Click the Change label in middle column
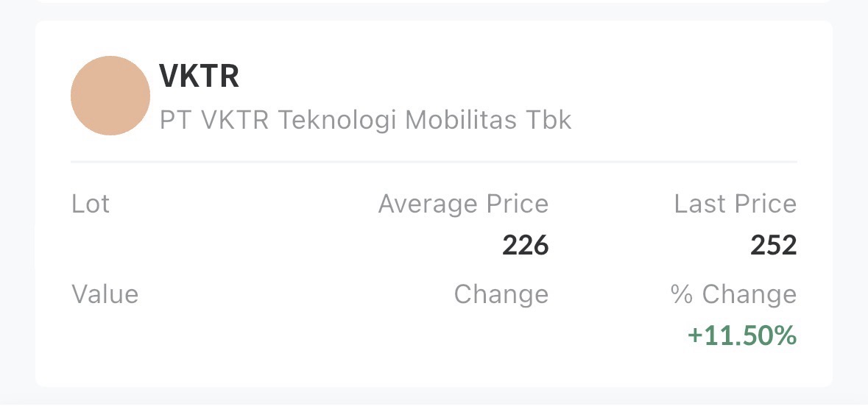The image size is (868, 409). (501, 294)
